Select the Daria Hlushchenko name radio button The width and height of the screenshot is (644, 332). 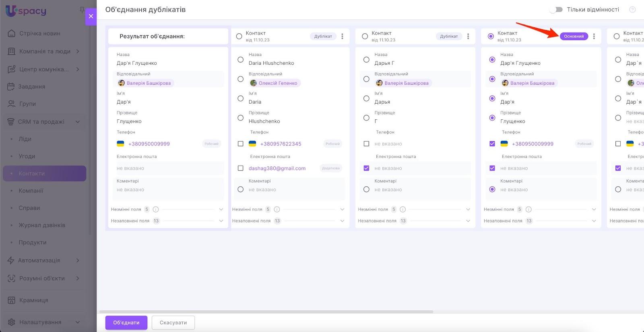tap(240, 59)
